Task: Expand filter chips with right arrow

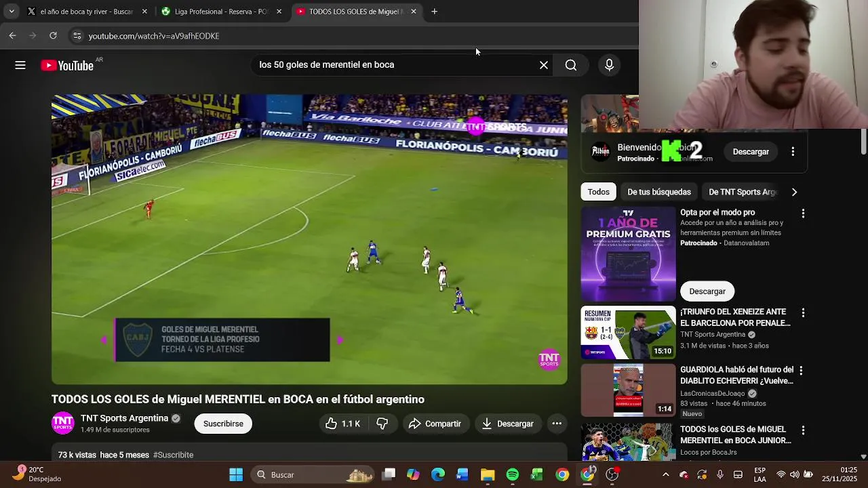Action: coord(794,192)
